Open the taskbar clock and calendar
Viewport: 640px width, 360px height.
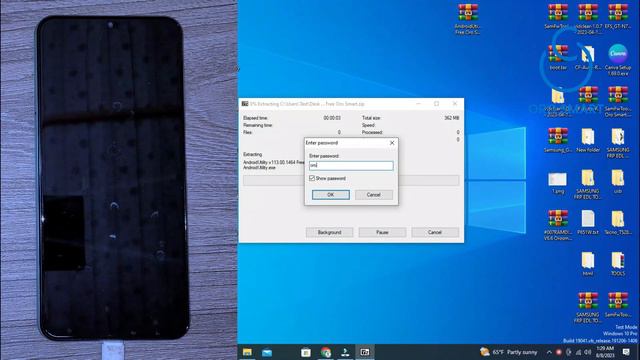coord(605,352)
